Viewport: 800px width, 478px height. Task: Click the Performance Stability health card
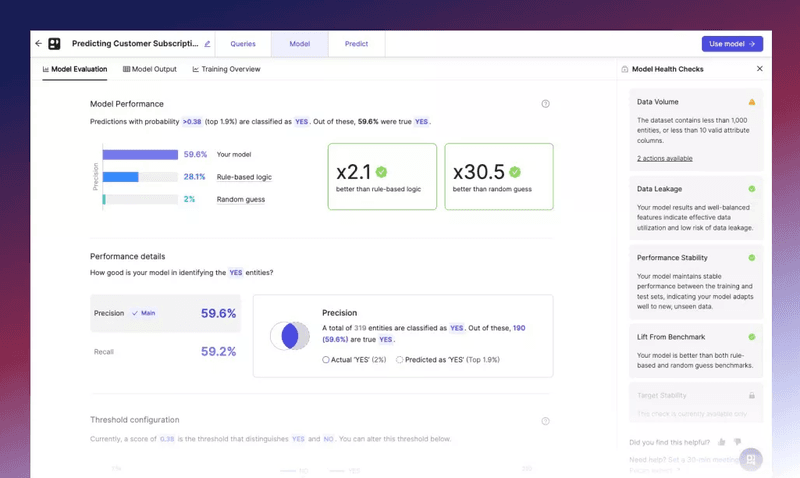(696, 282)
